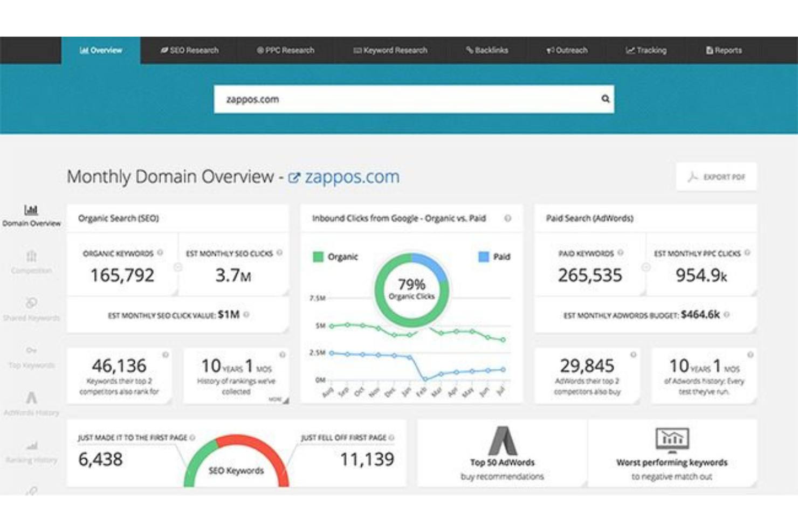
Task: Click the domain search input field
Action: point(414,99)
